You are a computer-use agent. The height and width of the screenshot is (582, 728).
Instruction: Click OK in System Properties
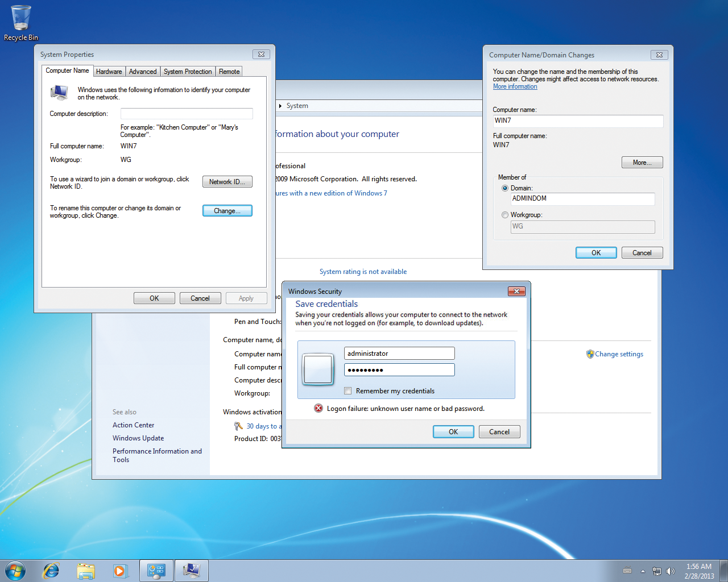(x=154, y=298)
